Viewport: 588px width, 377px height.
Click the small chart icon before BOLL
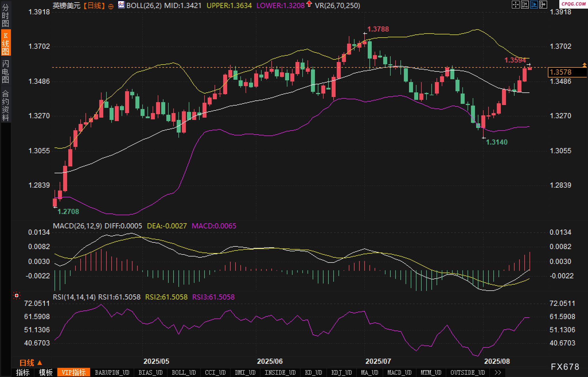pos(121,5)
